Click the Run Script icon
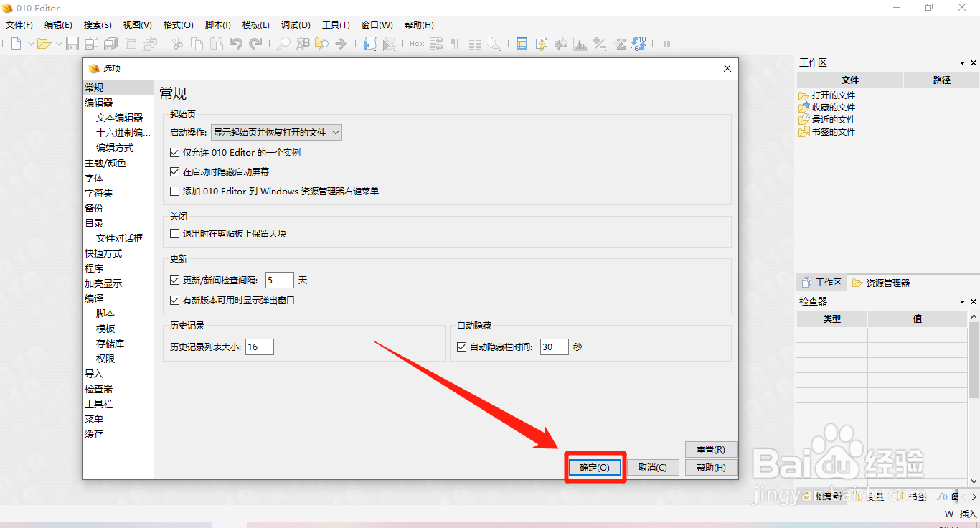The height and width of the screenshot is (528, 980). point(369,44)
